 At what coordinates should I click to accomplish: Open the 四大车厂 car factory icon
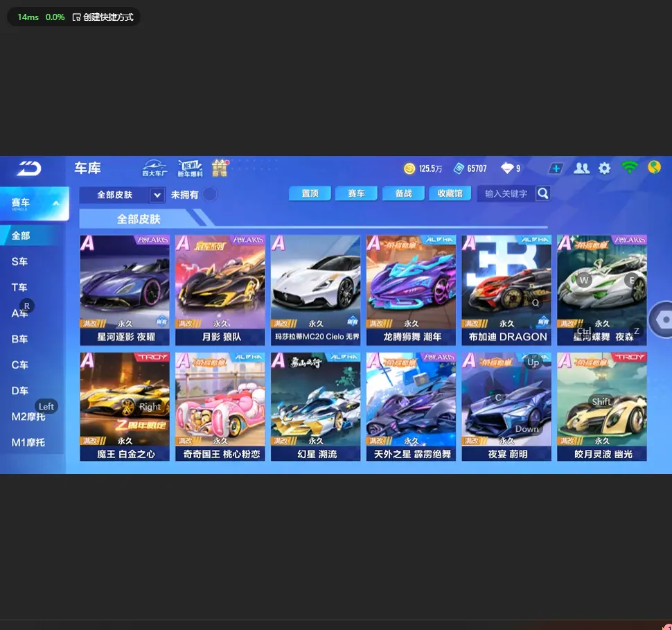pyautogui.click(x=154, y=168)
